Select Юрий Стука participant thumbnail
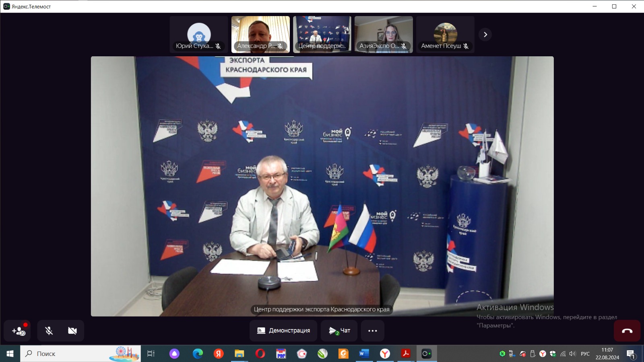 point(199,35)
